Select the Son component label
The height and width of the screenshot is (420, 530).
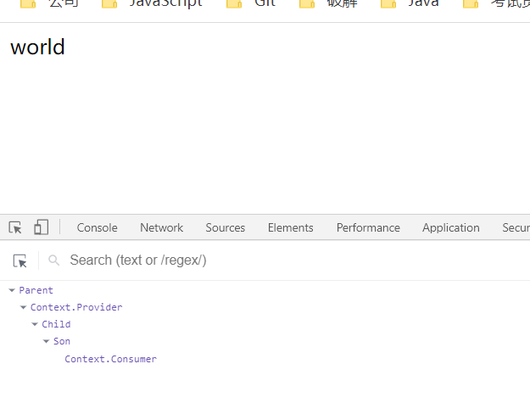coord(62,341)
